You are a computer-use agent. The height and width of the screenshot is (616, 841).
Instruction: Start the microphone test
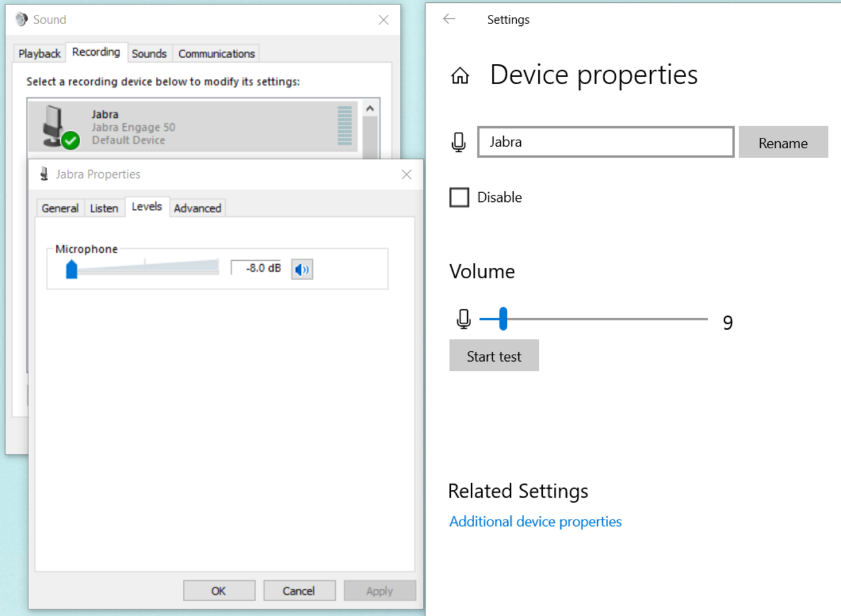(x=494, y=356)
